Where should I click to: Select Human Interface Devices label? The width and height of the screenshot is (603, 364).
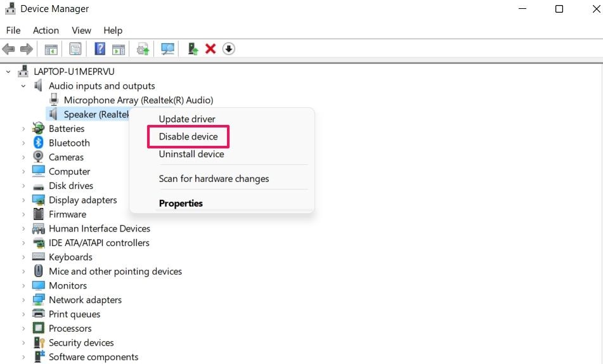point(99,228)
